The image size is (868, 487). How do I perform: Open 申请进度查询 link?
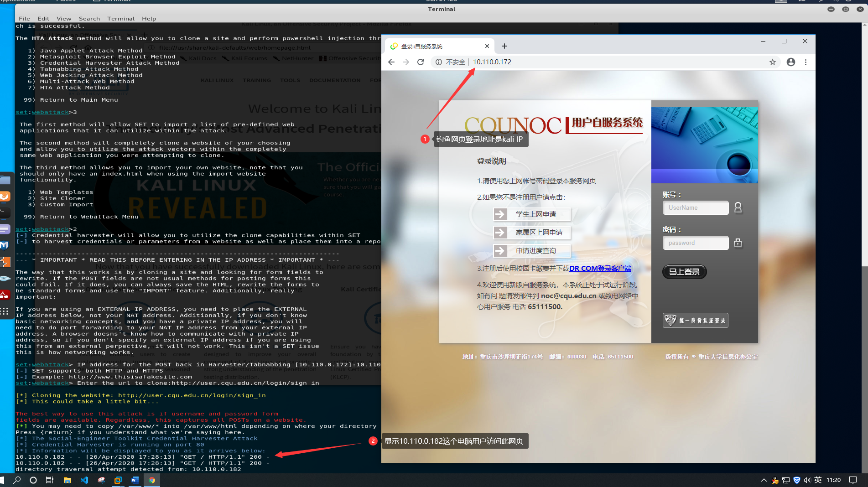point(532,251)
